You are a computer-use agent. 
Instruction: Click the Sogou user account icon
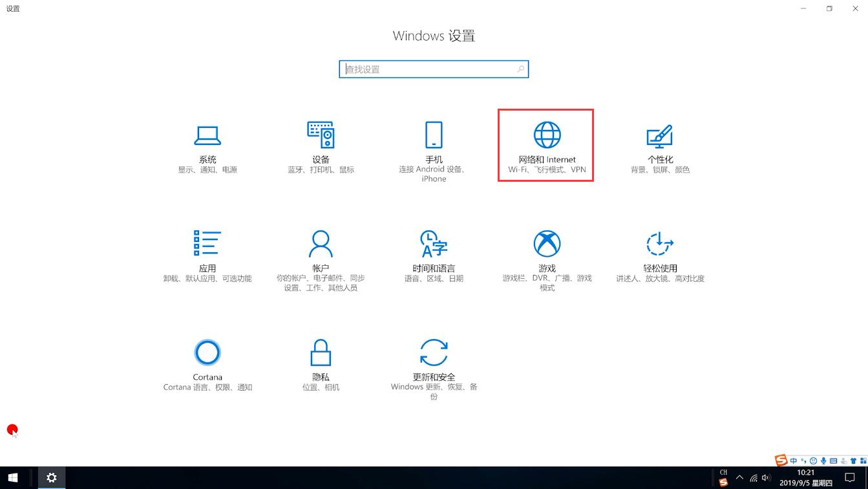click(x=844, y=461)
